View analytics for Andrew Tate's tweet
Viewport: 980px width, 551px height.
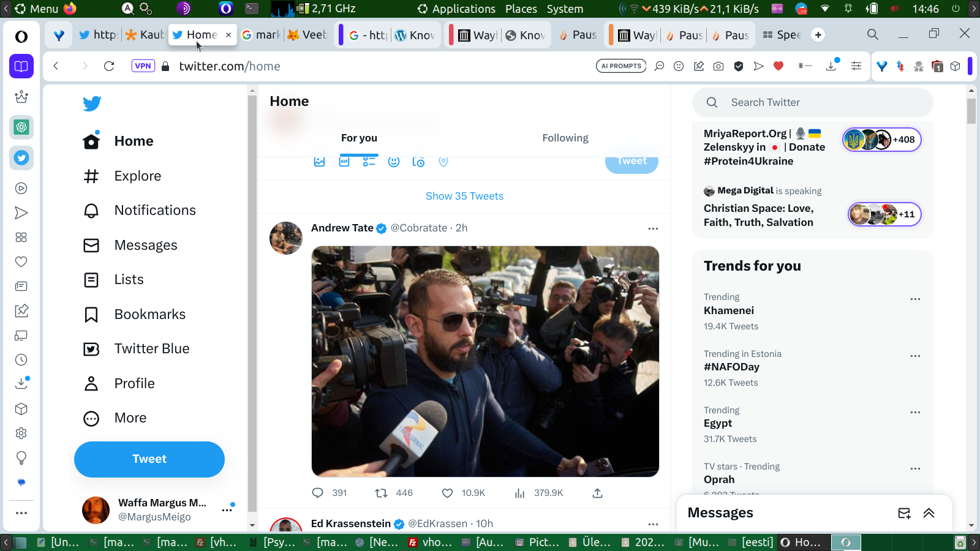(519, 493)
